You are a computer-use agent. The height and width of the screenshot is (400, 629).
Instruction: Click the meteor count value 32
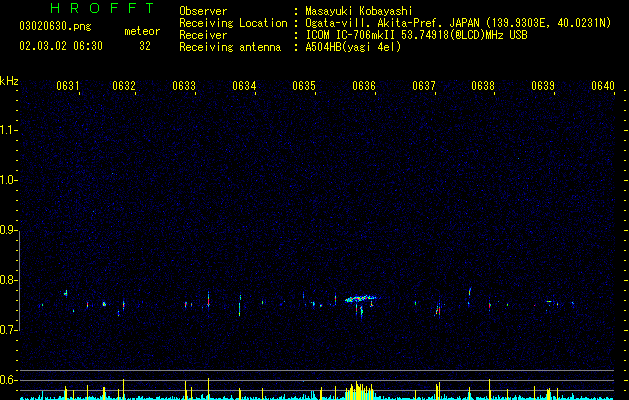click(145, 46)
